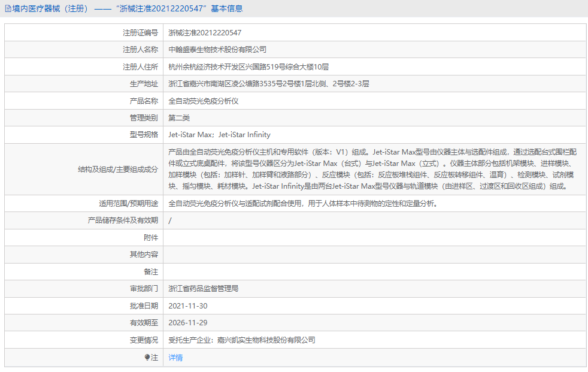Click the 有效期至 label
Screen dimensions: 588x372
(x=144, y=322)
